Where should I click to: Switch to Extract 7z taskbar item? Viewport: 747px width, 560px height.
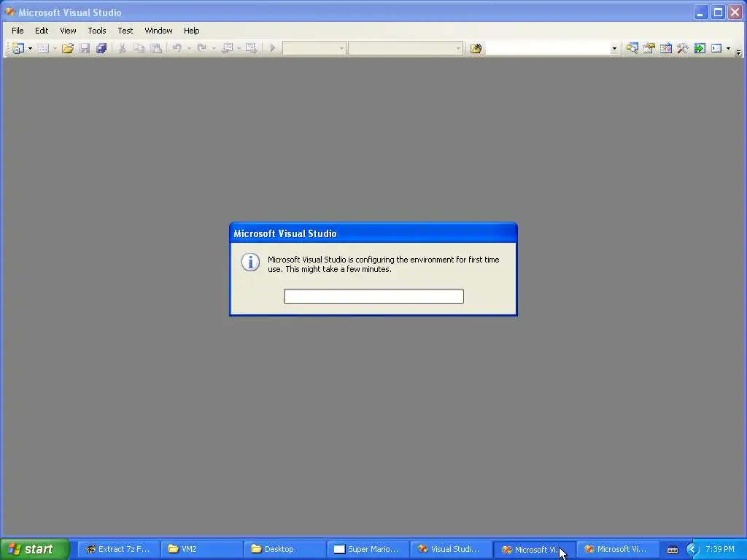[119, 549]
